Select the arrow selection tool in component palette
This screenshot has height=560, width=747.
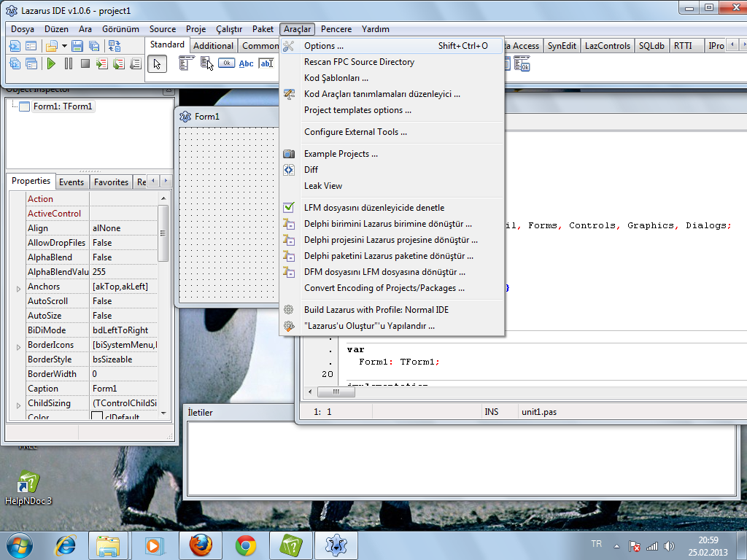[158, 64]
